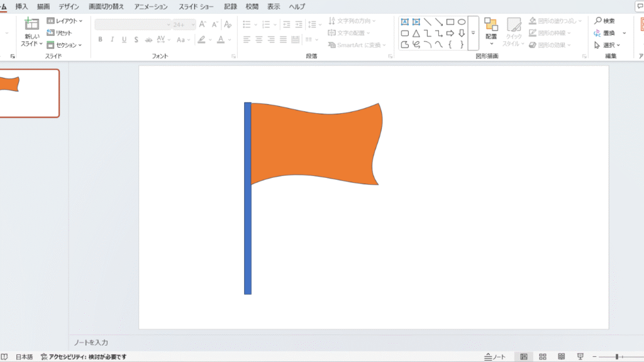Click Reset (リセット) slide button
Viewport: 644px width, 362px height.
(59, 33)
